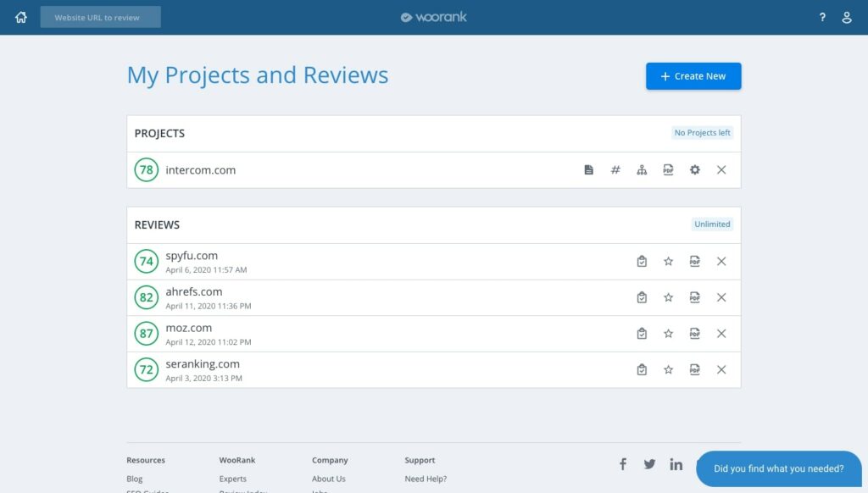Download moz.com review as PDF

point(695,334)
